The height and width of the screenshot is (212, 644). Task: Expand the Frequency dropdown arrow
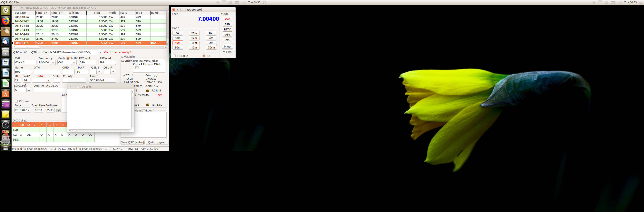53,63
